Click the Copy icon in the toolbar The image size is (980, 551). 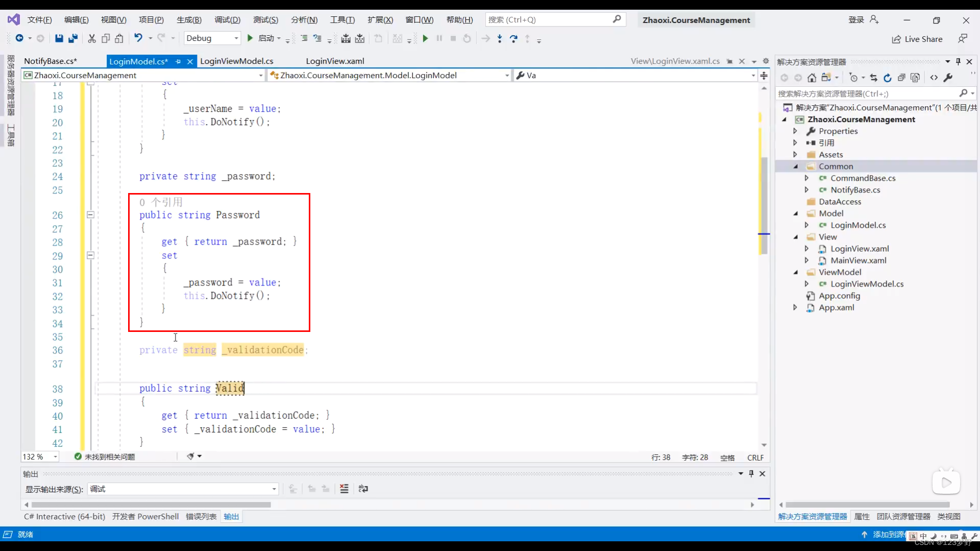(106, 38)
